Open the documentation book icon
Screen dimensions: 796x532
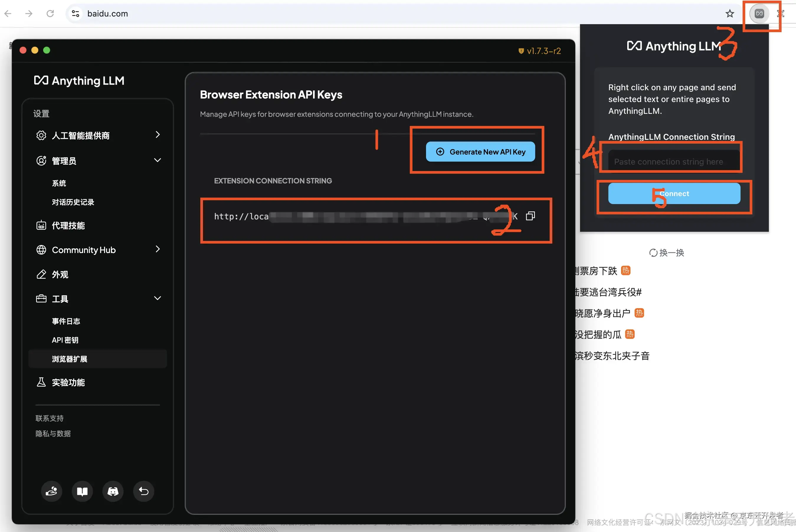point(82,491)
